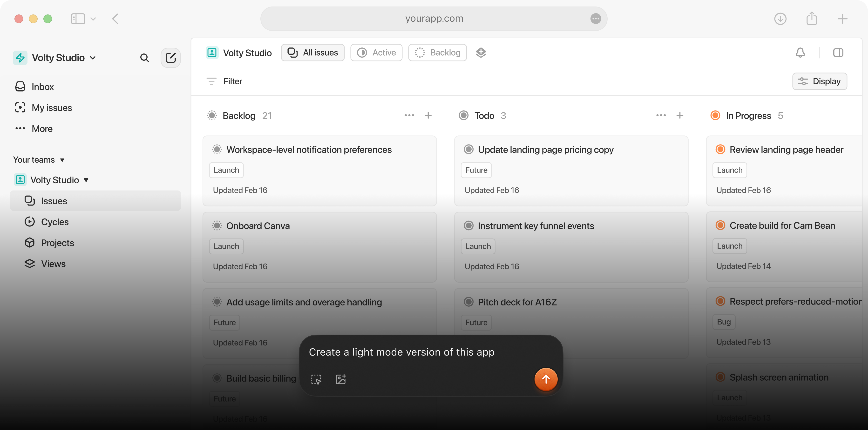
Task: Add a new issue to Backlog column
Action: [x=428, y=115]
